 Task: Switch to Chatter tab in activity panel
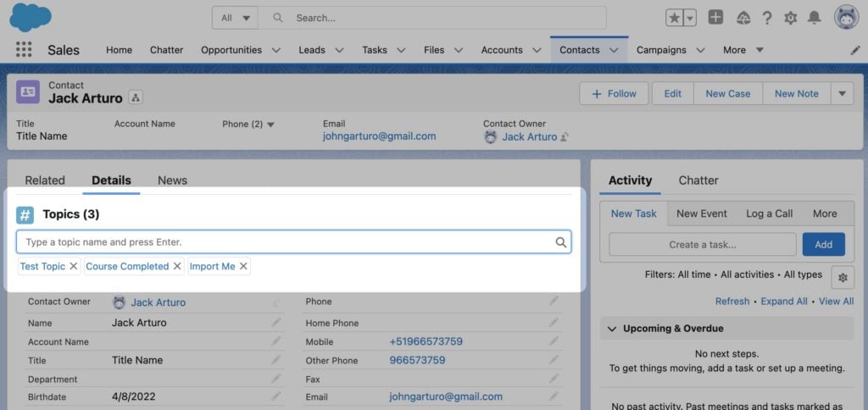pyautogui.click(x=698, y=180)
